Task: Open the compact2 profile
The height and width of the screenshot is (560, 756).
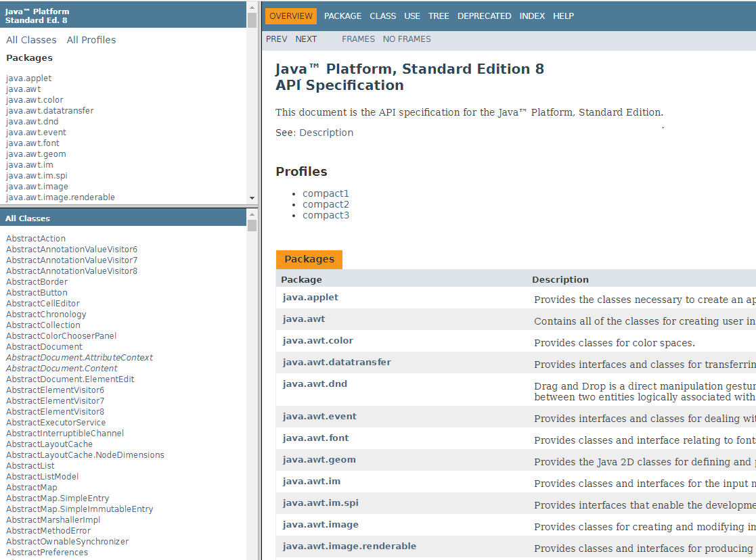Action: point(326,204)
